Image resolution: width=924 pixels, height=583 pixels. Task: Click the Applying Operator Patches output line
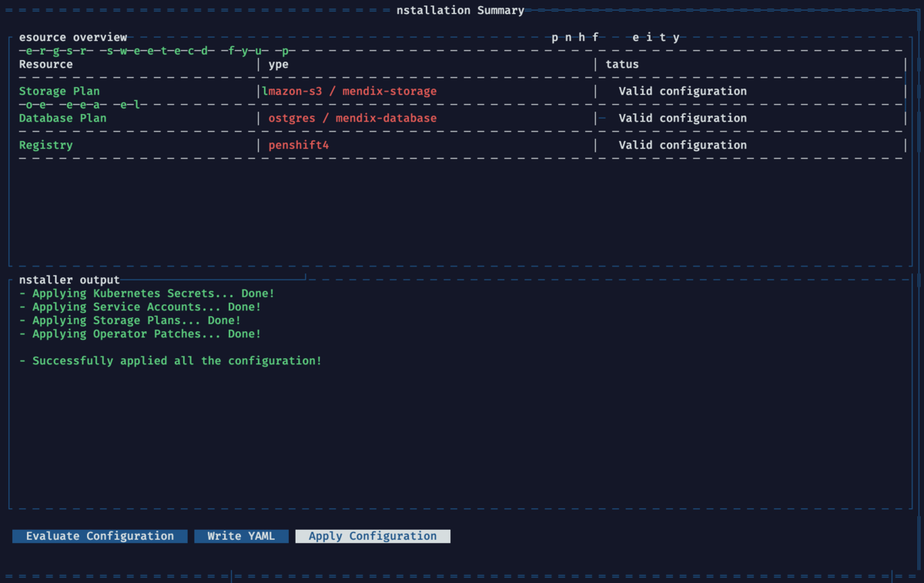coord(140,334)
